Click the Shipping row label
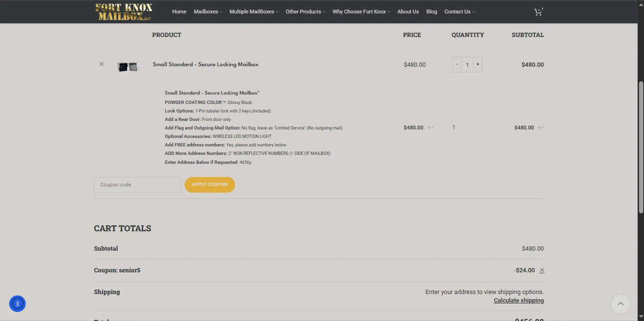The height and width of the screenshot is (321, 644). click(x=107, y=292)
